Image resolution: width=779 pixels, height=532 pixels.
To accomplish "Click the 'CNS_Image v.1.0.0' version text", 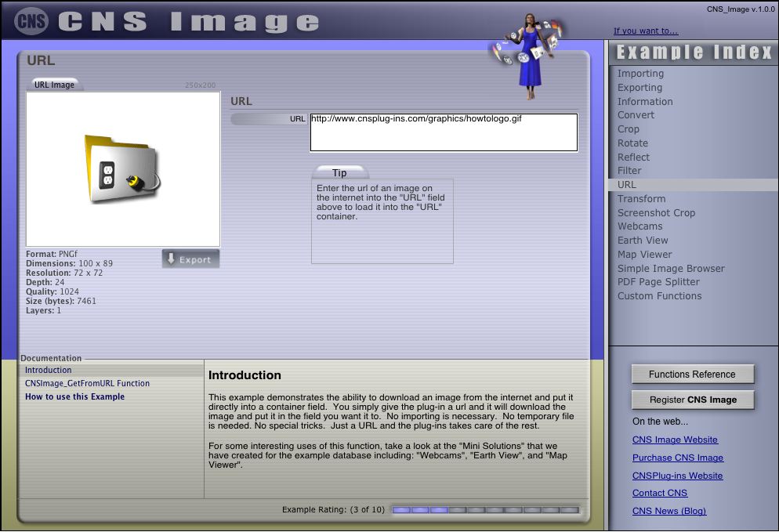I will (741, 9).
